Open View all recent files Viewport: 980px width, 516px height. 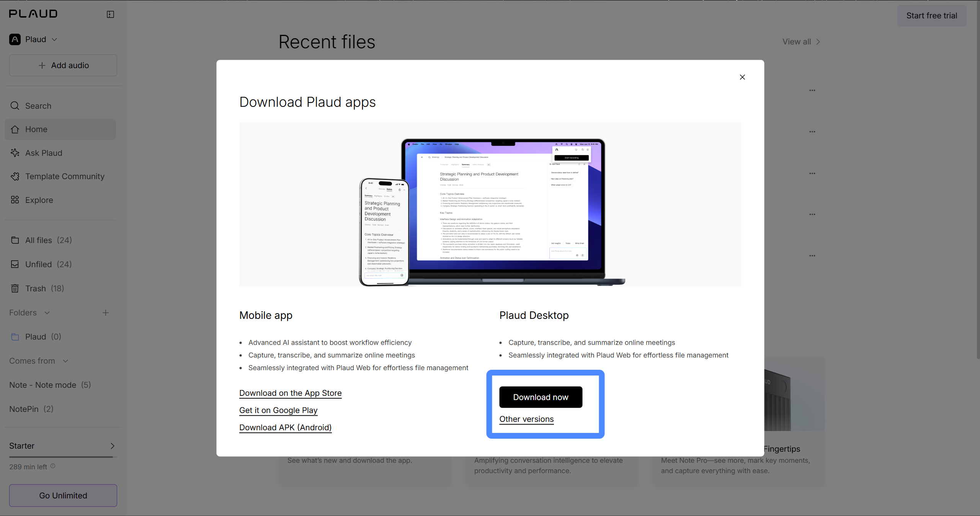click(801, 42)
